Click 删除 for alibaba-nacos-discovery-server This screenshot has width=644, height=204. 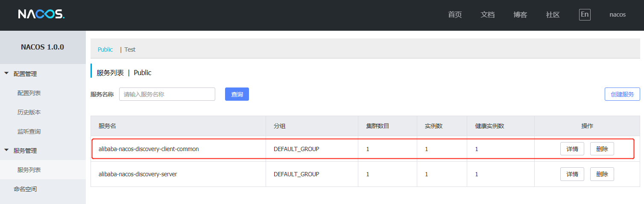602,174
